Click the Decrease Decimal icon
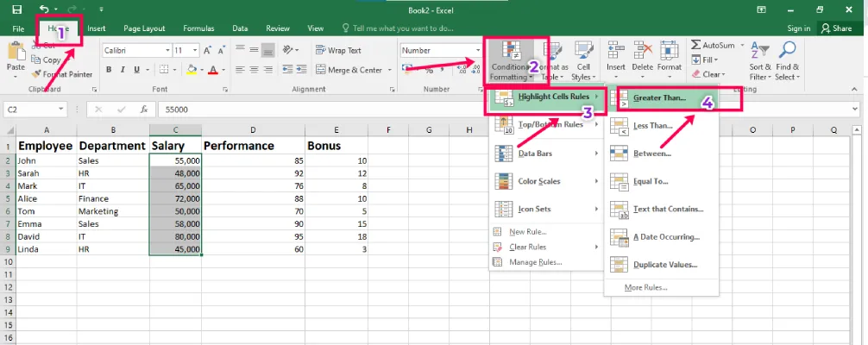Screen dimensions: 868x345 pyautogui.click(x=475, y=70)
